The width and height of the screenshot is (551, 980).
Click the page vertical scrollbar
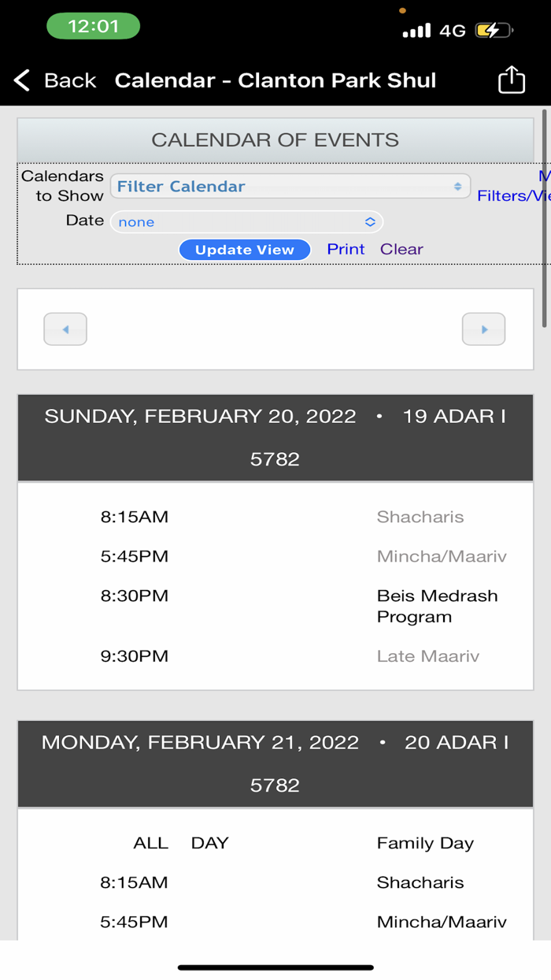coord(544,218)
